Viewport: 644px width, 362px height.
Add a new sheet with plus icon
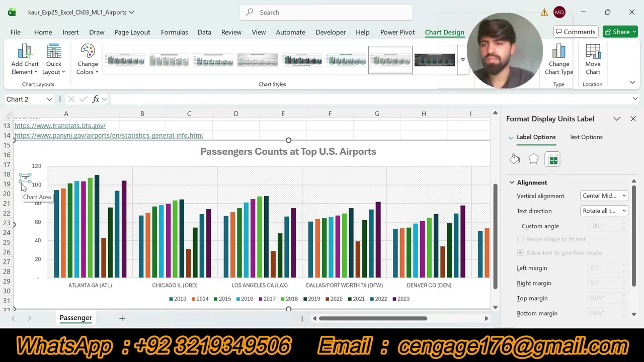click(122, 318)
